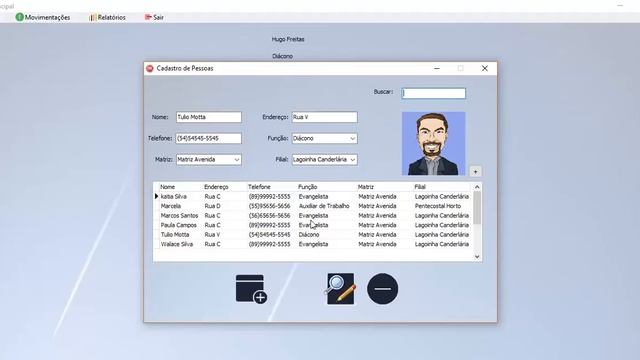
Task: Click the delete record minus icon
Action: 382,289
